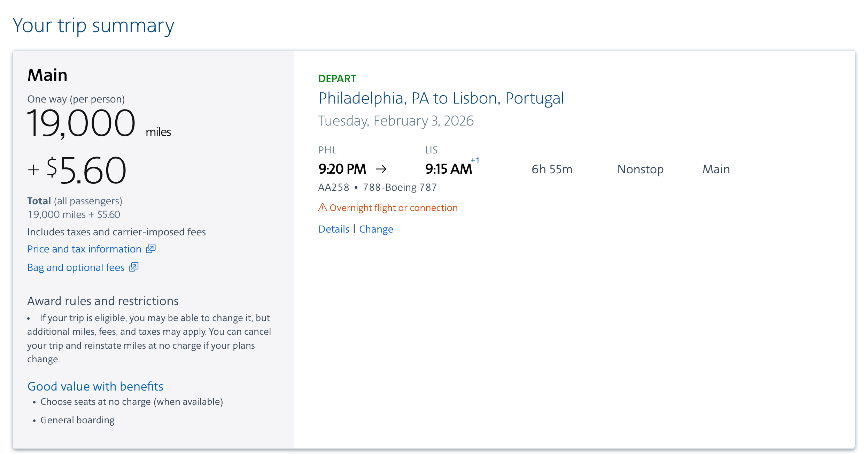Click the AA258 flight number

pos(333,188)
